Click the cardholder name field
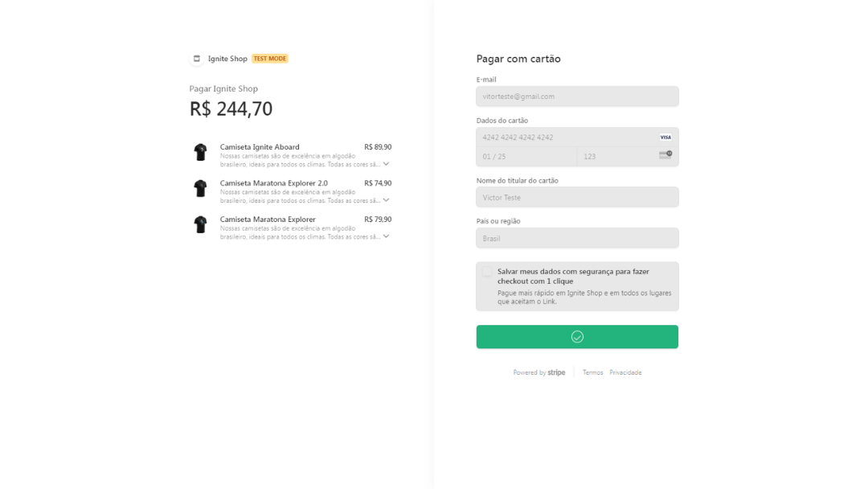The image size is (868, 489). pyautogui.click(x=577, y=197)
